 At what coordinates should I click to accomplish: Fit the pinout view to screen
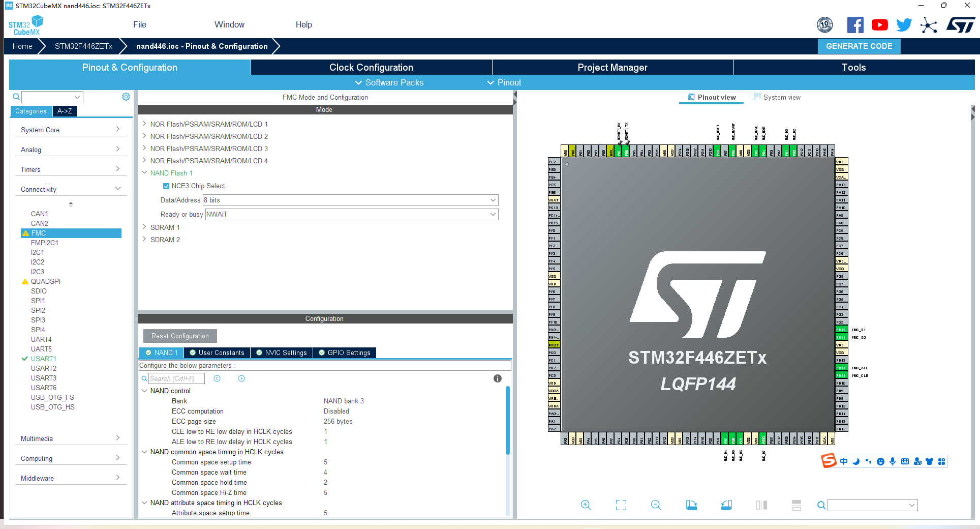621,505
